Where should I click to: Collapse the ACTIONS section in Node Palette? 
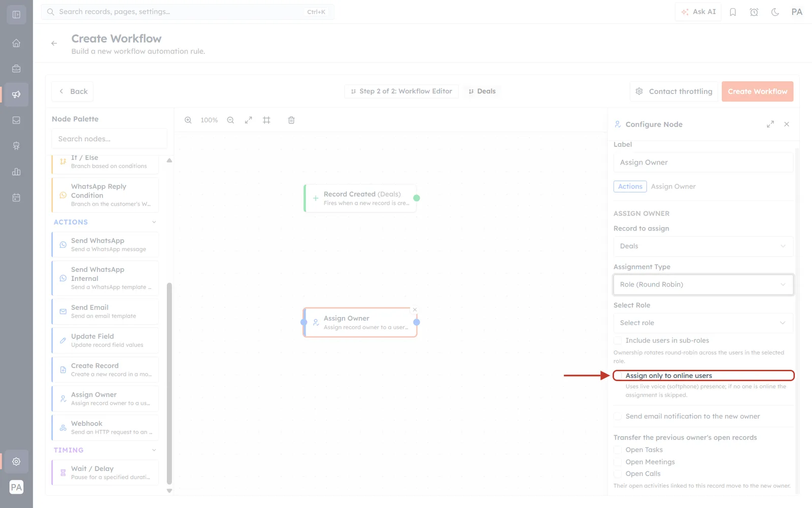[154, 222]
